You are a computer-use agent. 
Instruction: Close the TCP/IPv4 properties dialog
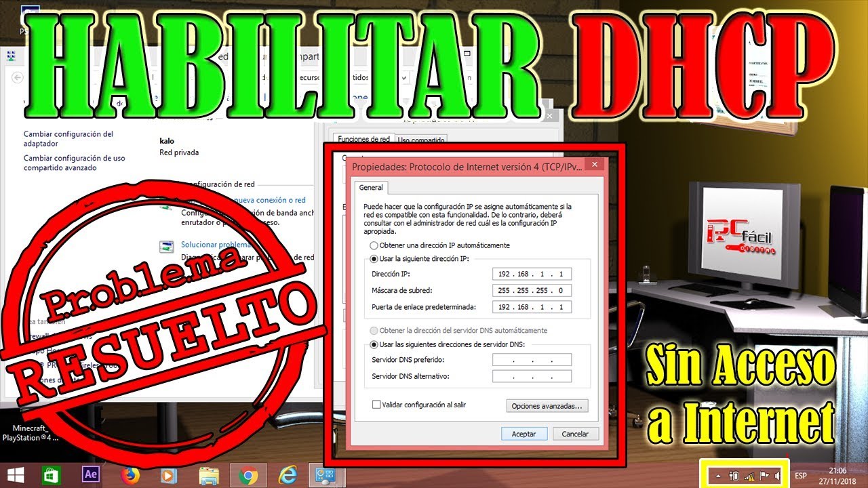(x=594, y=165)
